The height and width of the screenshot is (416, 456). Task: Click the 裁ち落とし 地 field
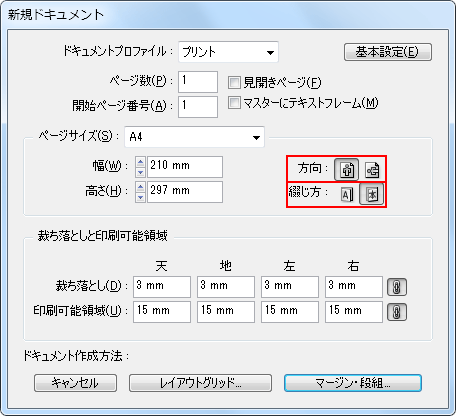(226, 287)
